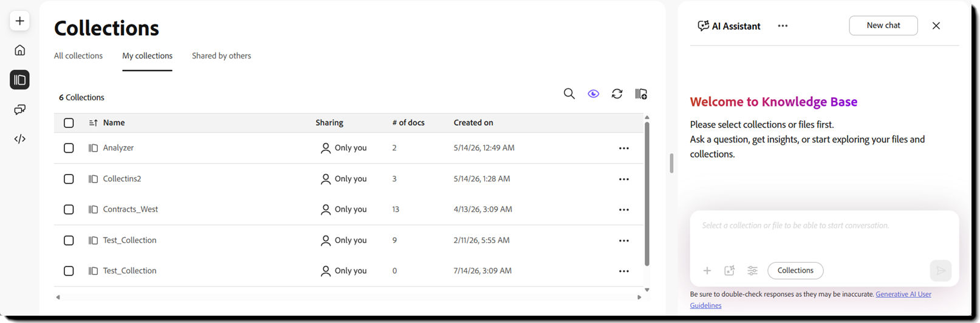This screenshot has height=323, width=980.
Task: Click the AI image icon in chat box
Action: point(730,271)
